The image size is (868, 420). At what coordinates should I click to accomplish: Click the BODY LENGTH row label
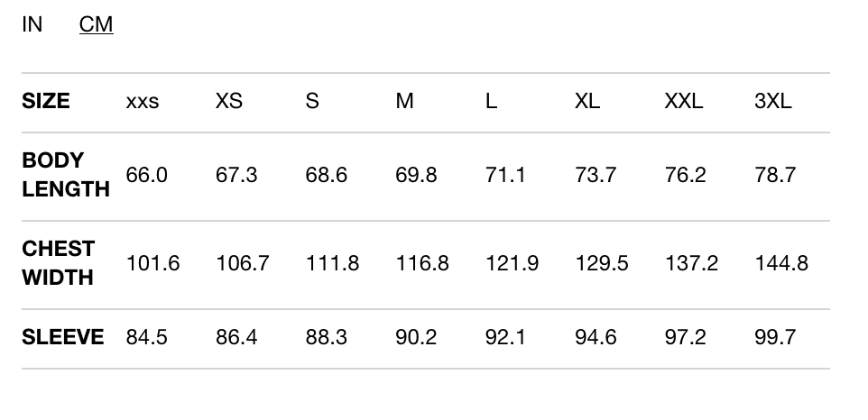point(66,175)
